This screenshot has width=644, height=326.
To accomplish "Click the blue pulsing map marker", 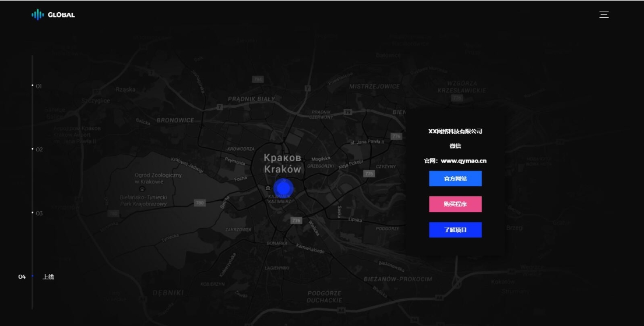I will [283, 187].
